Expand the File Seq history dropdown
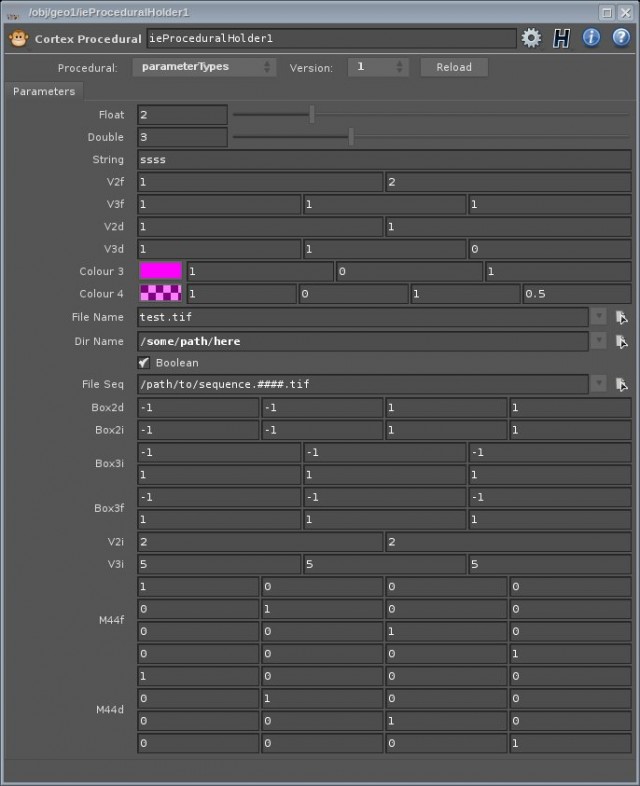 click(598, 384)
